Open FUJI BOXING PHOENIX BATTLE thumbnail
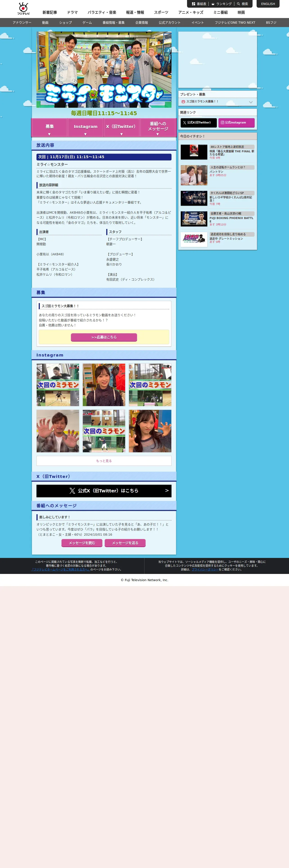The width and height of the screenshot is (289, 868). pos(194,219)
